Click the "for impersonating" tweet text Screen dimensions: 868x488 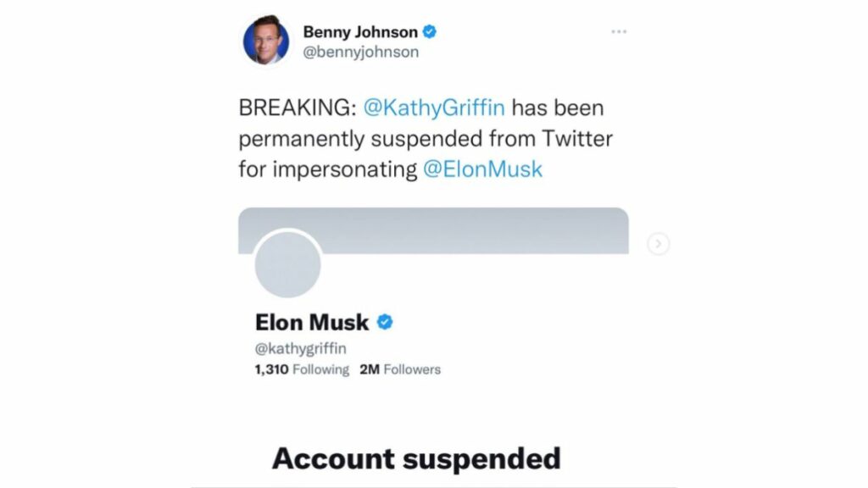click(x=327, y=169)
